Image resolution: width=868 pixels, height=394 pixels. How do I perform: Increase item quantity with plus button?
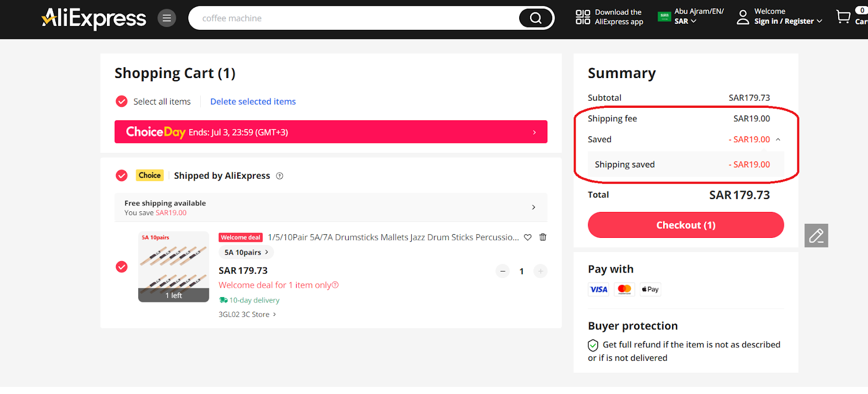pyautogui.click(x=540, y=271)
